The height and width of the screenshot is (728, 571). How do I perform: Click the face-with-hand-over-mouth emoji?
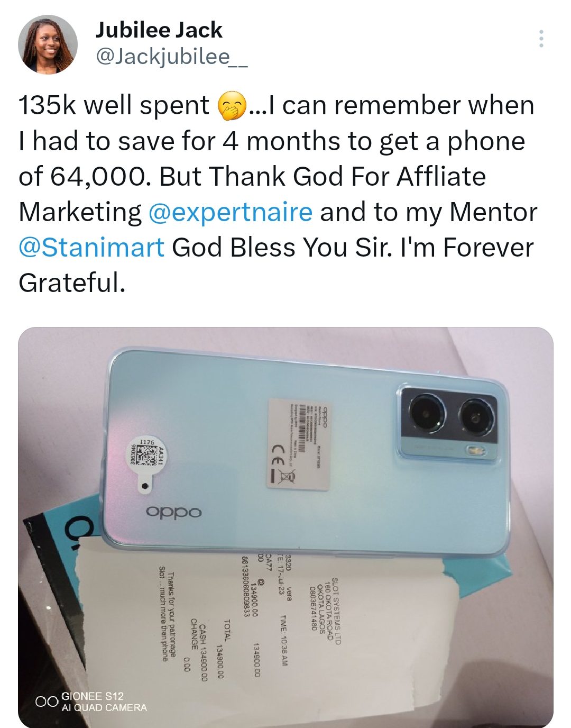(232, 106)
